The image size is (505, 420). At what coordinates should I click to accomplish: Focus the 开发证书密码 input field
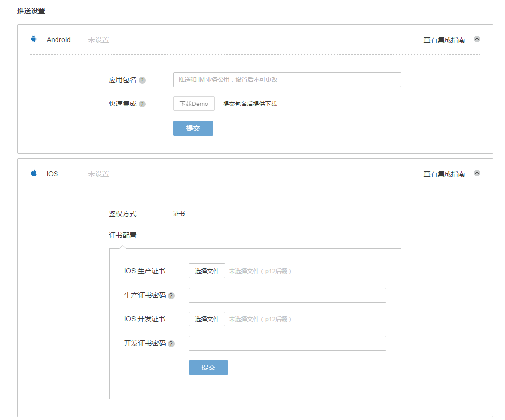point(287,343)
